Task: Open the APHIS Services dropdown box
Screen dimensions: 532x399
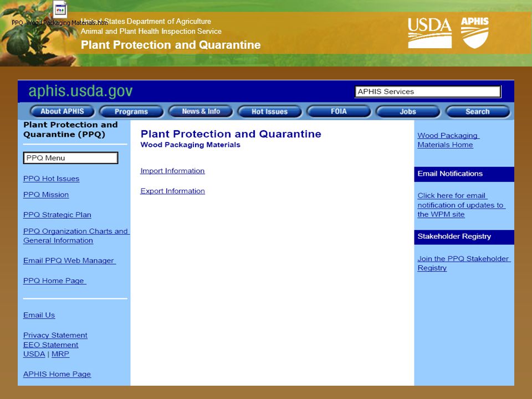Action: coord(428,91)
